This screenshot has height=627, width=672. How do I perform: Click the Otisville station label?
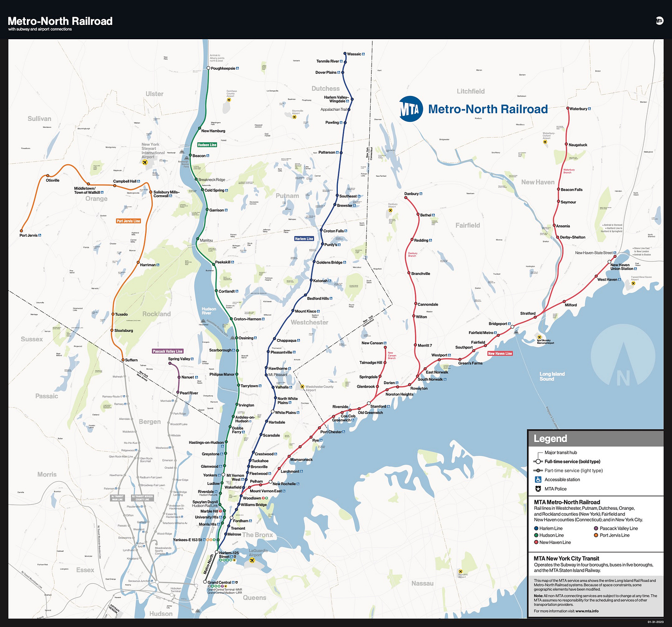click(53, 180)
